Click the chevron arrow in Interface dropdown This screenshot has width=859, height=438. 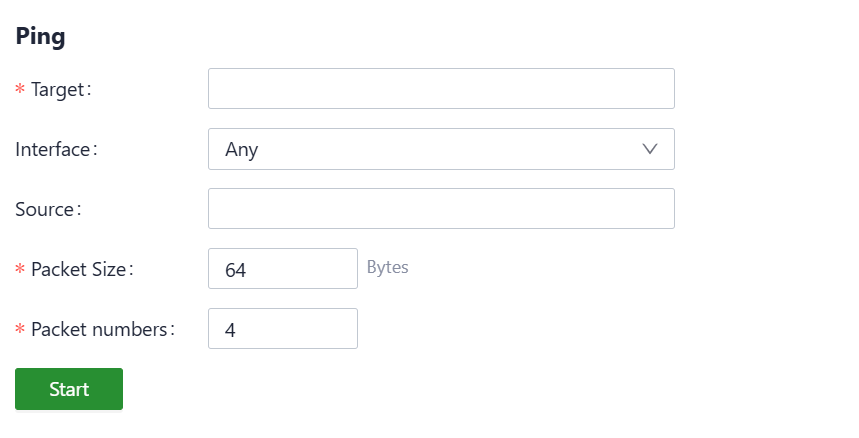point(650,149)
